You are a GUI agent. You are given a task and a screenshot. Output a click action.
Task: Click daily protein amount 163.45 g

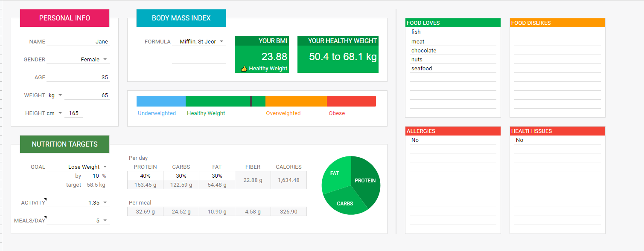point(145,185)
